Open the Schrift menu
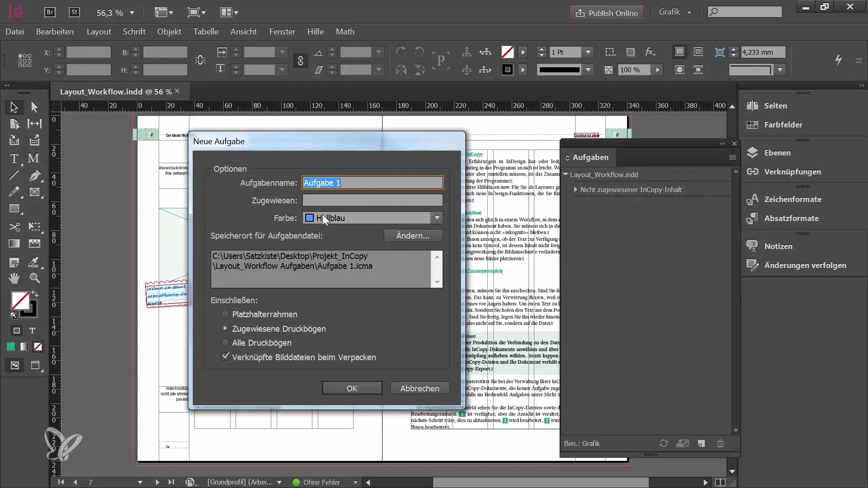This screenshot has height=488, width=868. [x=134, y=32]
